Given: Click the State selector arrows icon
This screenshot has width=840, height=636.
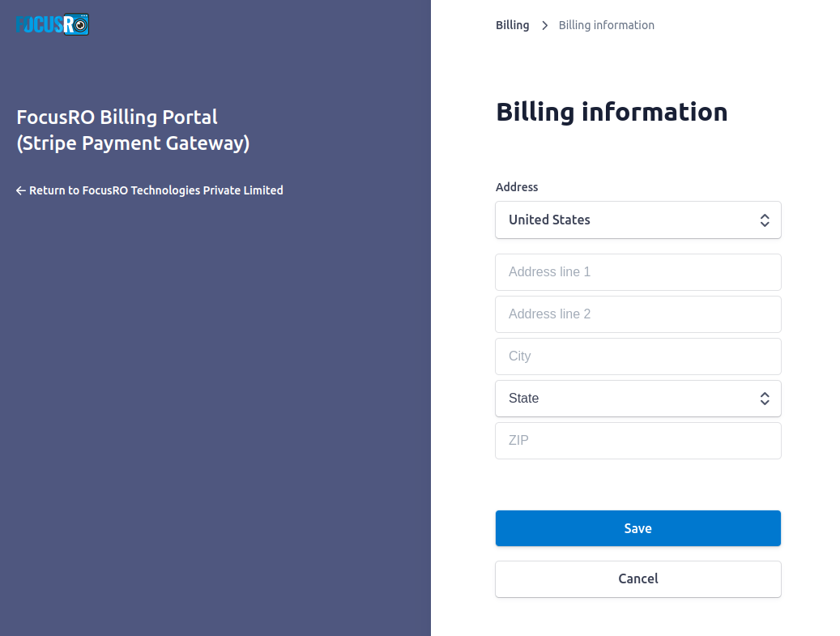Looking at the screenshot, I should (x=765, y=399).
